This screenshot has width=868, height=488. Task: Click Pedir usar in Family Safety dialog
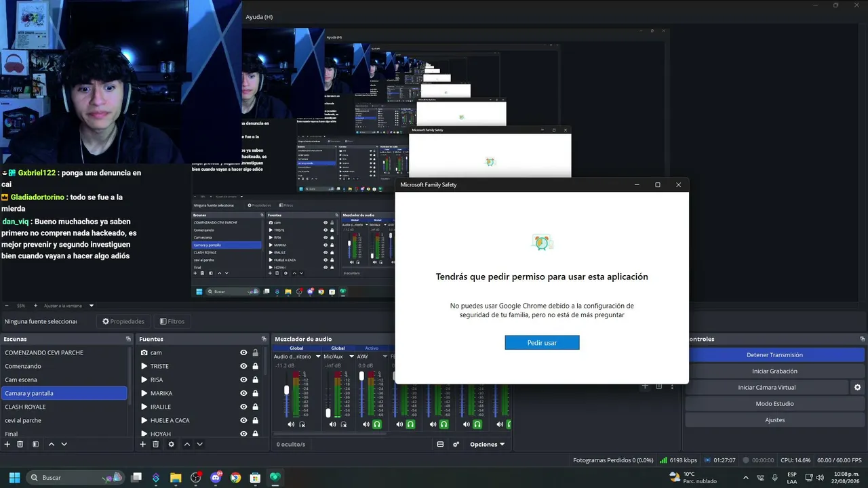(x=542, y=342)
